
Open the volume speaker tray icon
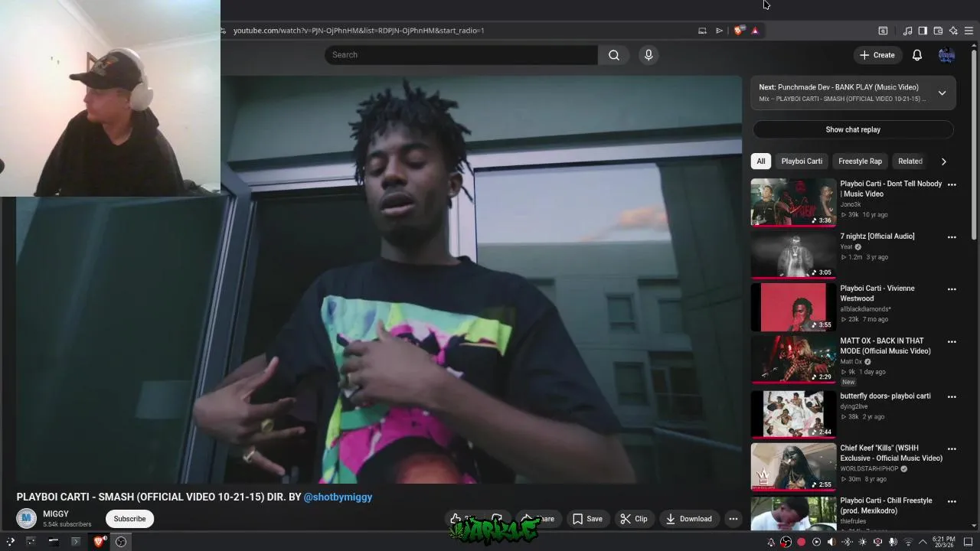(831, 542)
